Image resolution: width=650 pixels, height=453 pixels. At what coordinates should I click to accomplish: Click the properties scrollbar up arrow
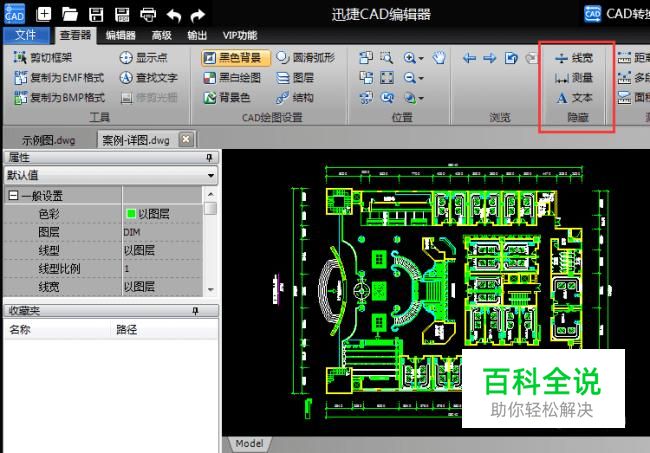(x=211, y=194)
